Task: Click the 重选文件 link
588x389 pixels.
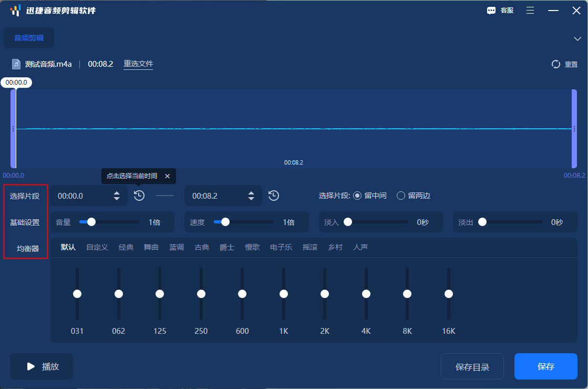Action: click(138, 64)
